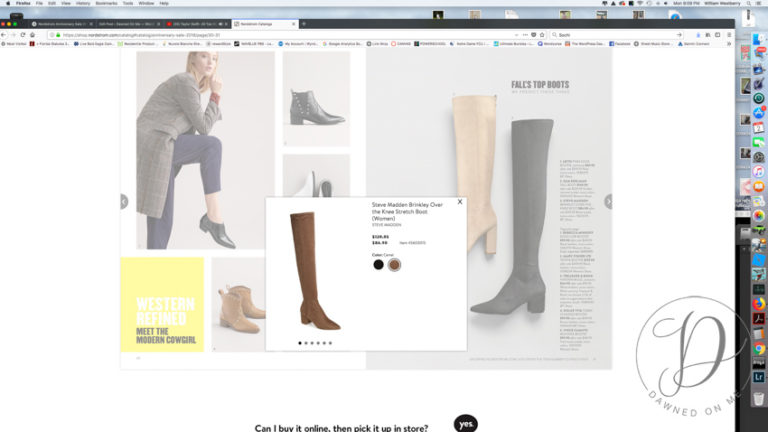
Task: Open Adobe Acrobat from the Dock
Action: pos(759,319)
